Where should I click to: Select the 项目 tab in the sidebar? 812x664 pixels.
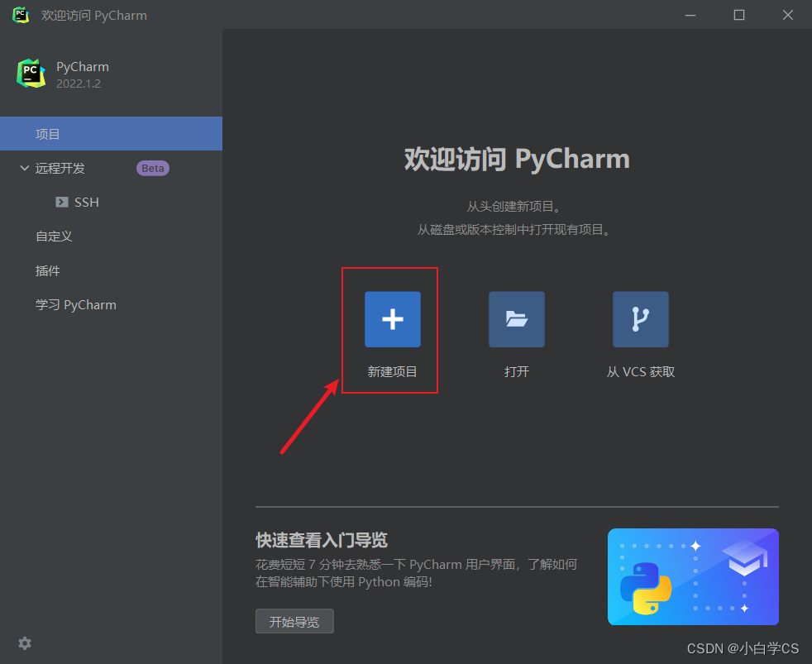[x=112, y=134]
